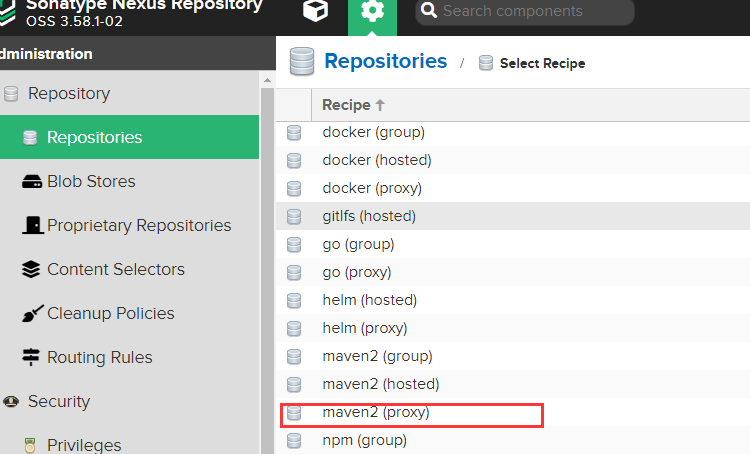The width and height of the screenshot is (750, 454).
Task: Collapse the Repository tree section
Action: (x=11, y=94)
